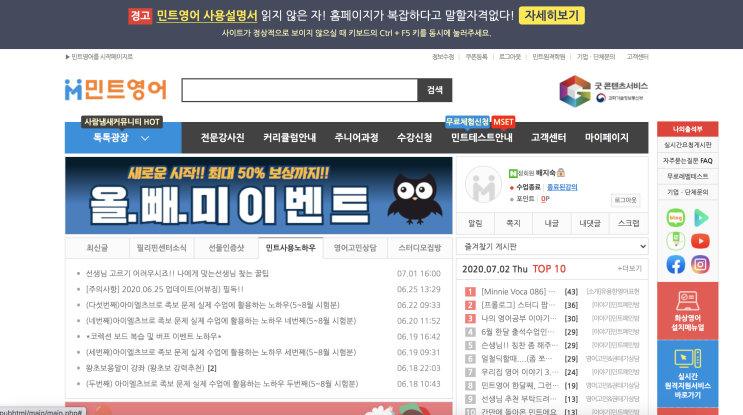
Task: Open 실시간요청게시판 in the sidebar
Action: coord(688,145)
